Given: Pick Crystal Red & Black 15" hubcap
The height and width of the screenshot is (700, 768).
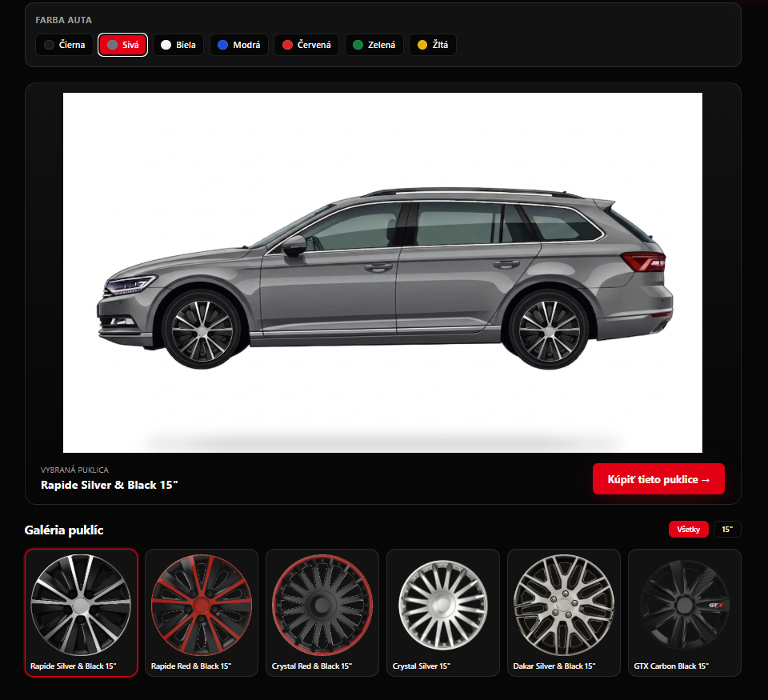Looking at the screenshot, I should click(x=322, y=613).
